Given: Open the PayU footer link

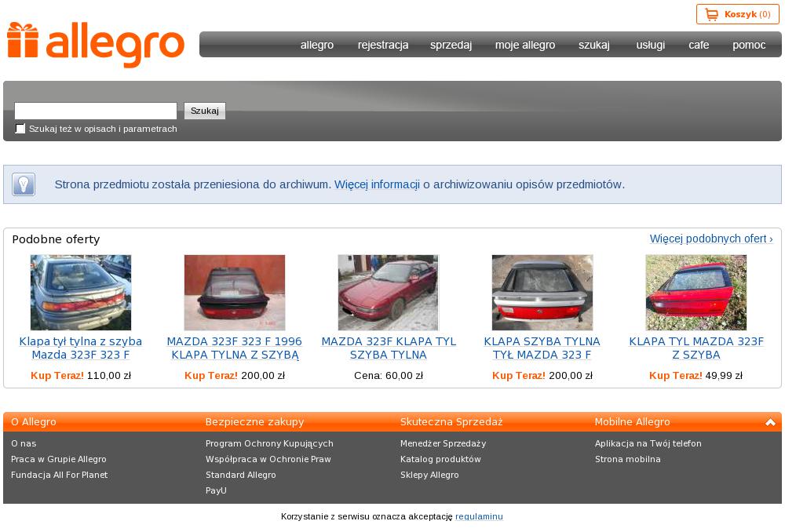Looking at the screenshot, I should (216, 490).
